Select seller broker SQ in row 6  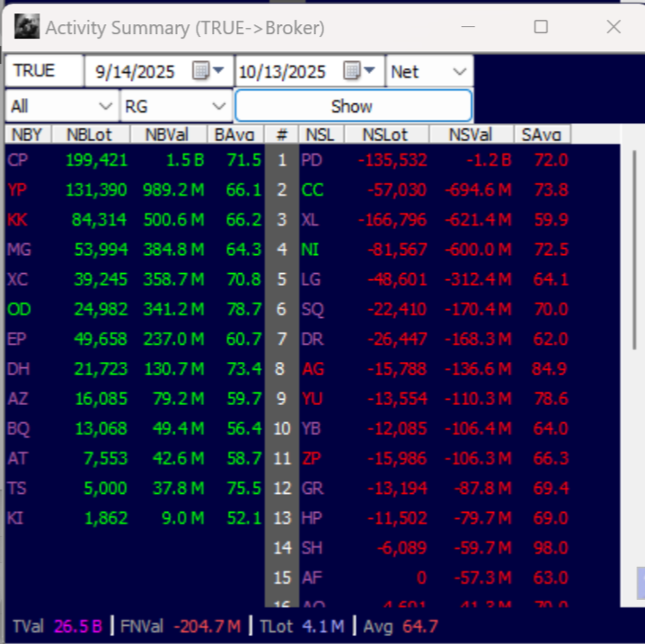tap(313, 309)
